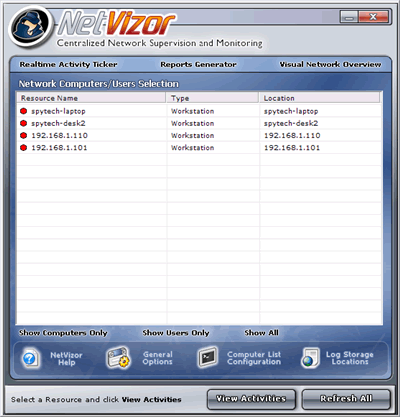Sort by the Resource Name column header
400x417 pixels.
point(91,98)
